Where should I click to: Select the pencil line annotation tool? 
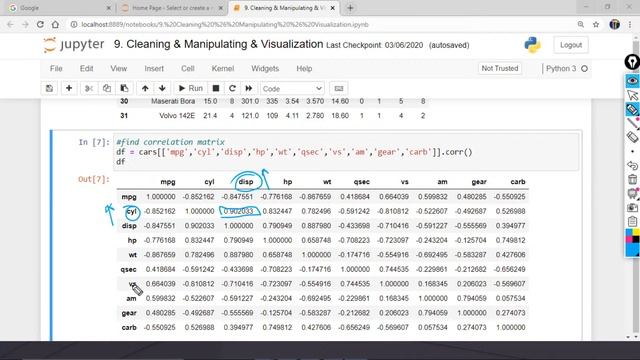pyautogui.click(x=632, y=123)
